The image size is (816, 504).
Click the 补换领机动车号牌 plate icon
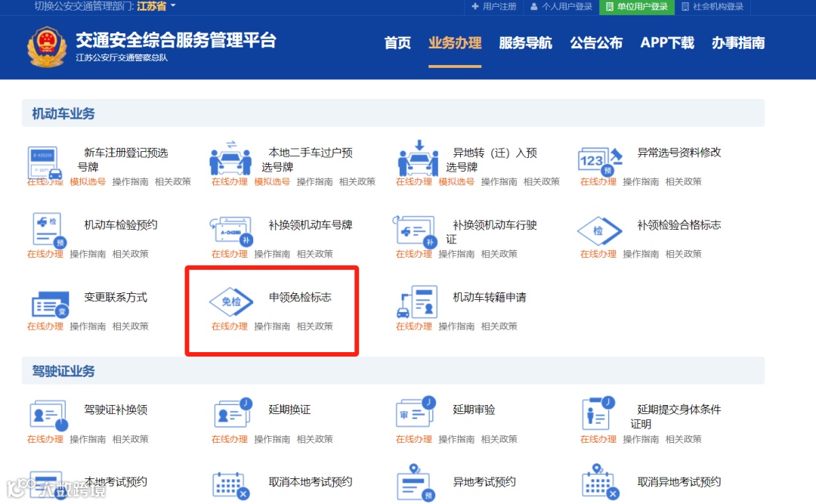(x=231, y=230)
